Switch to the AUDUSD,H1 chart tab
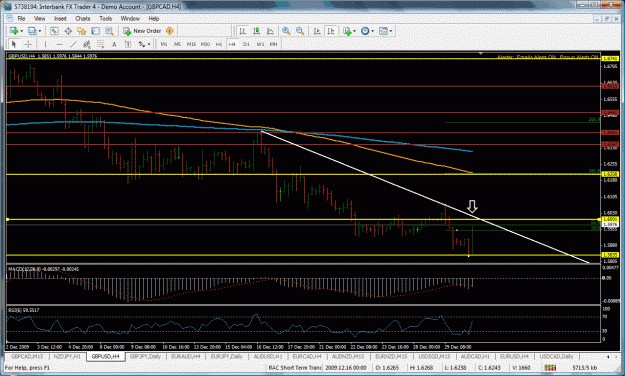625x376 pixels. coord(268,356)
